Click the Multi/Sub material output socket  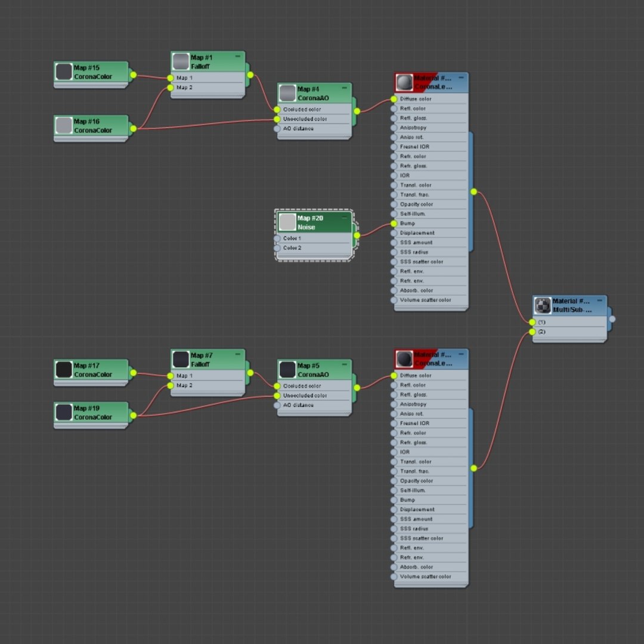pos(612,318)
